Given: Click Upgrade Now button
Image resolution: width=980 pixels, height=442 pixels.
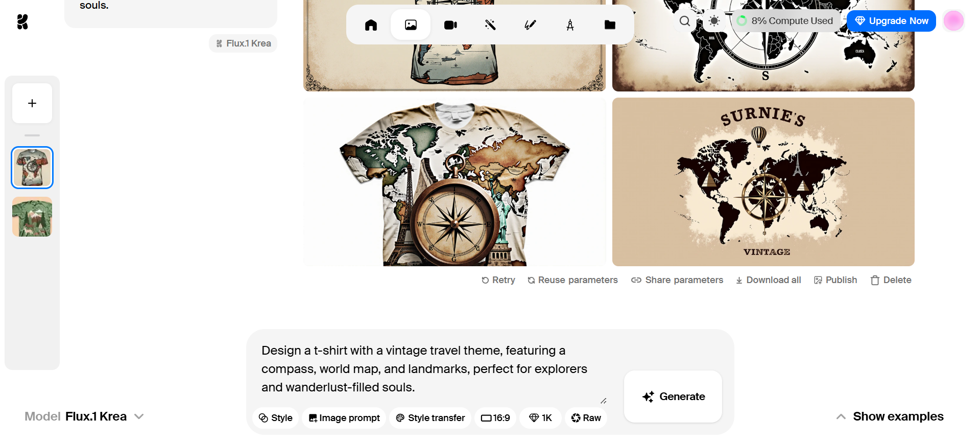Looking at the screenshot, I should (x=891, y=21).
